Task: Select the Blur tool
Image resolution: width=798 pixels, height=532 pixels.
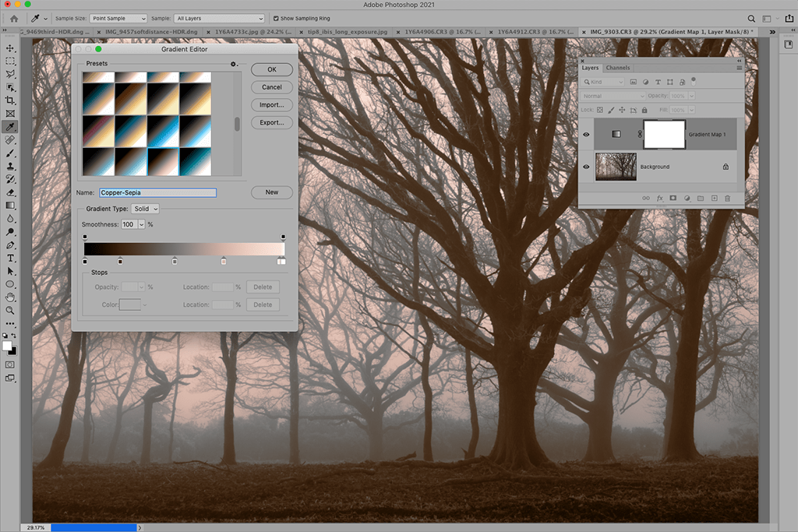Action: click(x=10, y=219)
